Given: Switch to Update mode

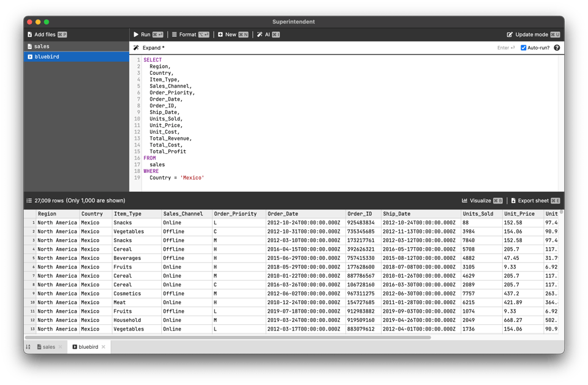Looking at the screenshot, I should [x=533, y=35].
